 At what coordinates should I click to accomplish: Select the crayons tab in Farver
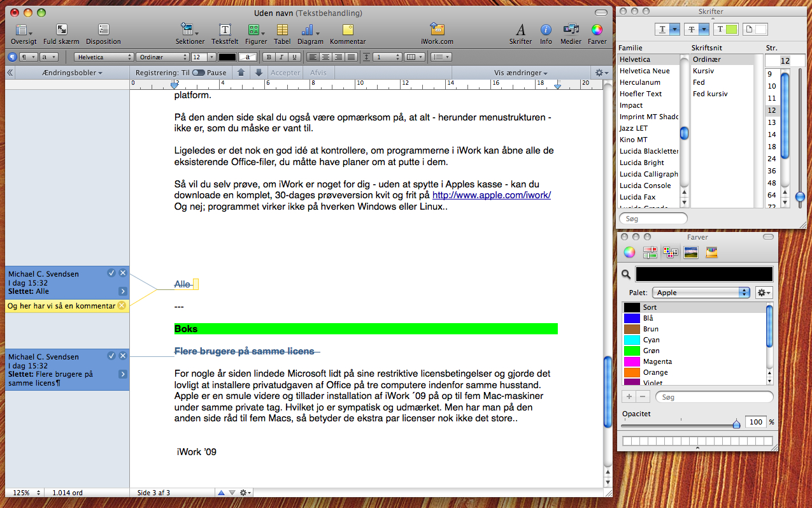pyautogui.click(x=711, y=252)
